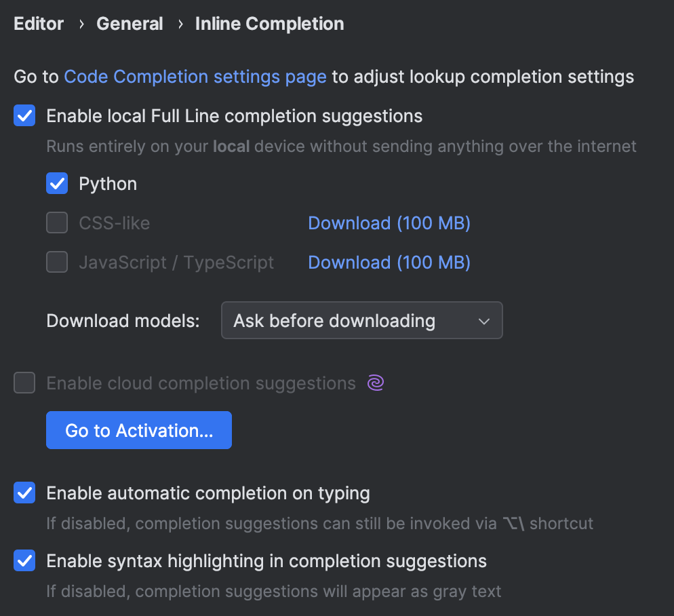674x616 pixels.
Task: Disable syntax highlighting in completion suggestions
Action: pyautogui.click(x=24, y=561)
